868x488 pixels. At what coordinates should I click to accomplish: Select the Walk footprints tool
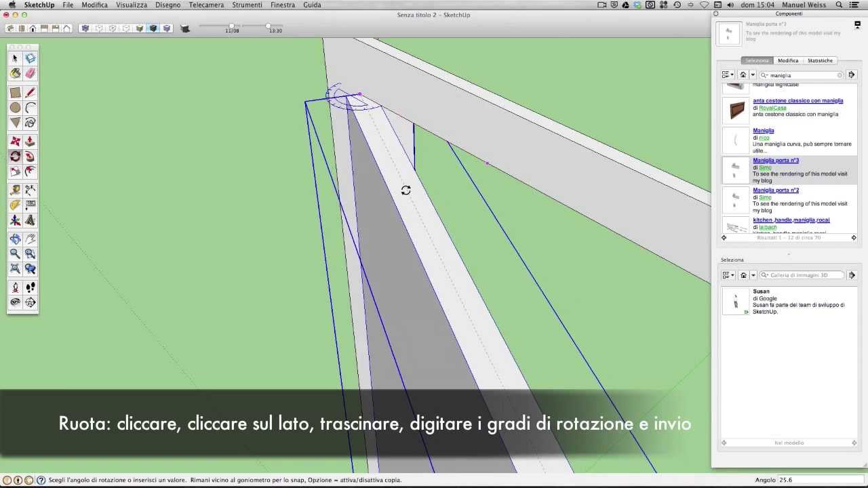30,288
